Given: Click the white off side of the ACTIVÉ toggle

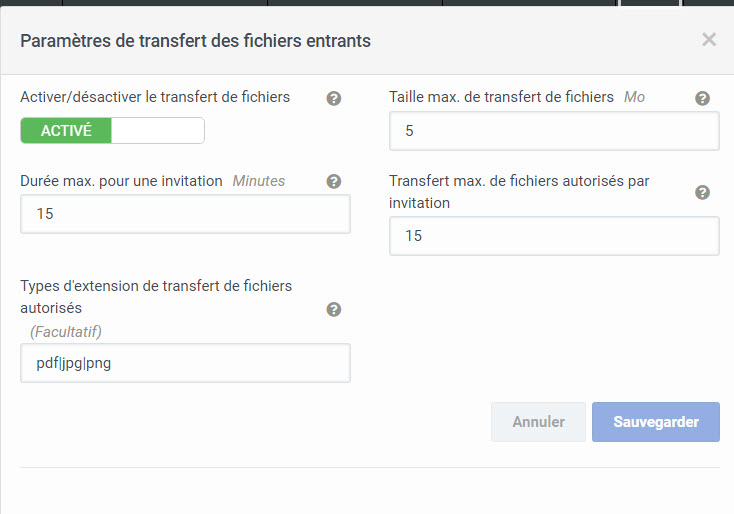Looking at the screenshot, I should click(x=158, y=130).
